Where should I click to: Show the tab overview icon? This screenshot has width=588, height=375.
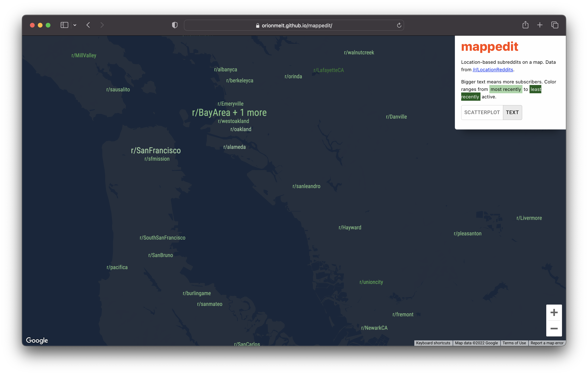[x=555, y=25]
